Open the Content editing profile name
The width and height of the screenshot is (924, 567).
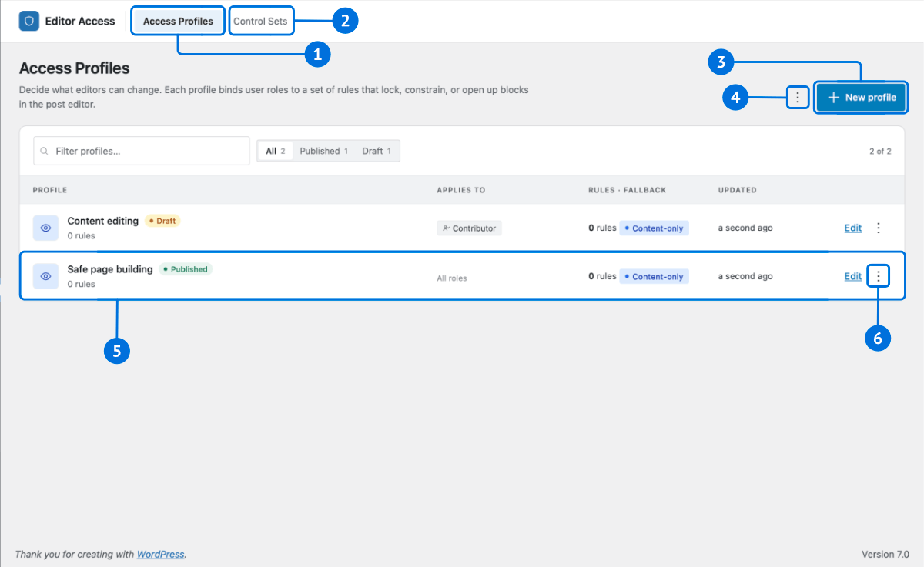pos(103,221)
